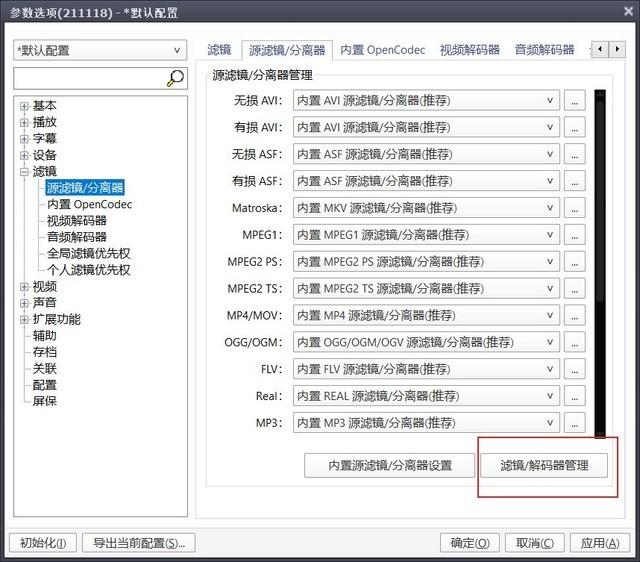The width and height of the screenshot is (640, 562).
Task: Click the ellipsis button beside 无损 AVI row
Action: click(574, 100)
